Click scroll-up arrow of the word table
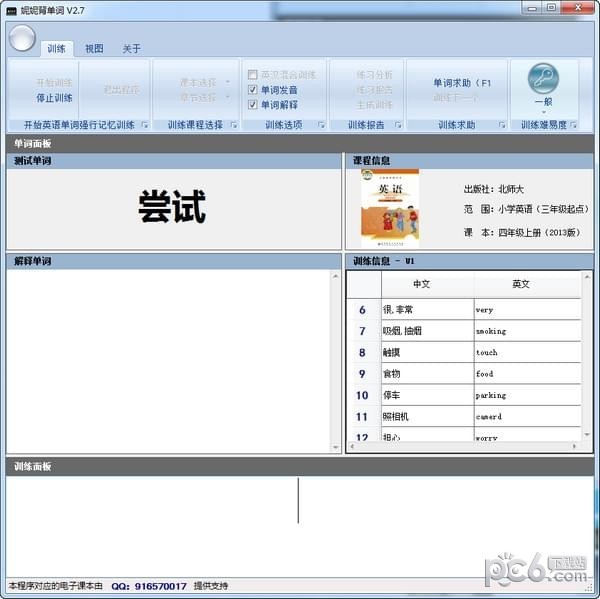Viewport: 600px width, 599px height. pyautogui.click(x=587, y=276)
